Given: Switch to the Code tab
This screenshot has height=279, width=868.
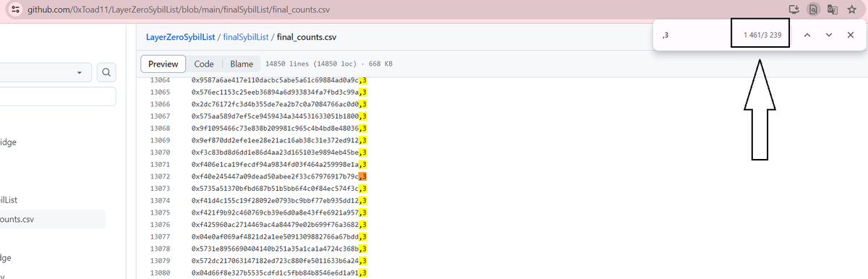Looking at the screenshot, I should click(204, 64).
